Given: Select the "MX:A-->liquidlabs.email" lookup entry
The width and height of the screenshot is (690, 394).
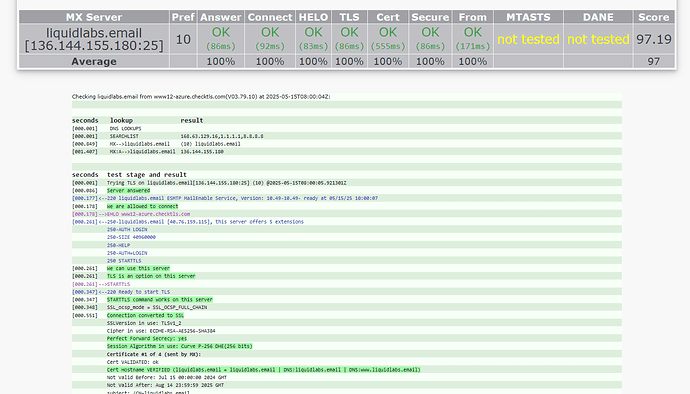Looking at the screenshot, I should (143, 151).
